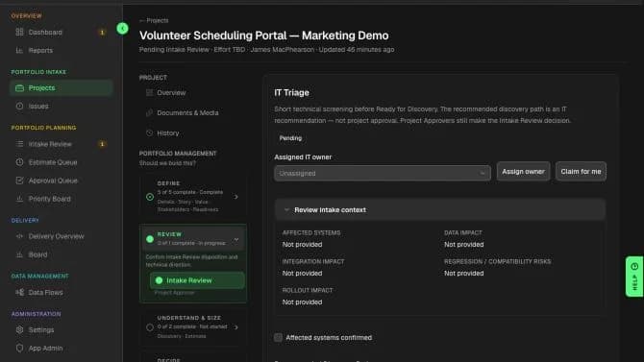Collapse the Review stage chevron

tap(236, 239)
